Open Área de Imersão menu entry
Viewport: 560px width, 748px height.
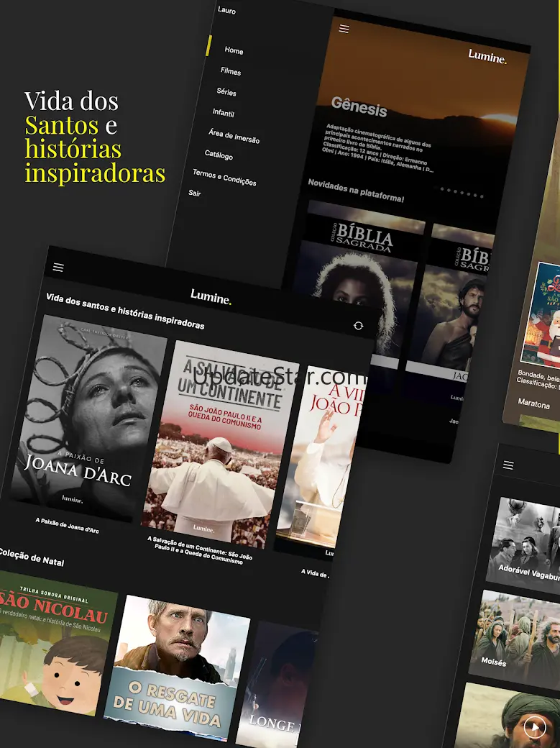(x=234, y=136)
